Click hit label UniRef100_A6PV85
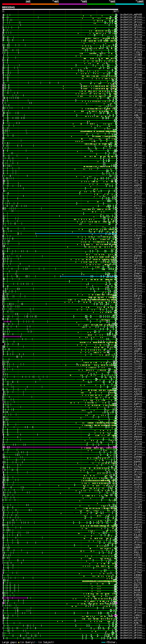This screenshot has height=644, width=146. pos(131,15)
